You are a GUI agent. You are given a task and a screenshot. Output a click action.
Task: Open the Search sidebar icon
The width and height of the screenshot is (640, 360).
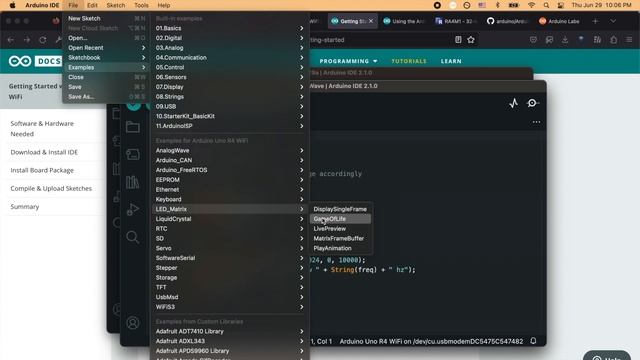(x=133, y=237)
